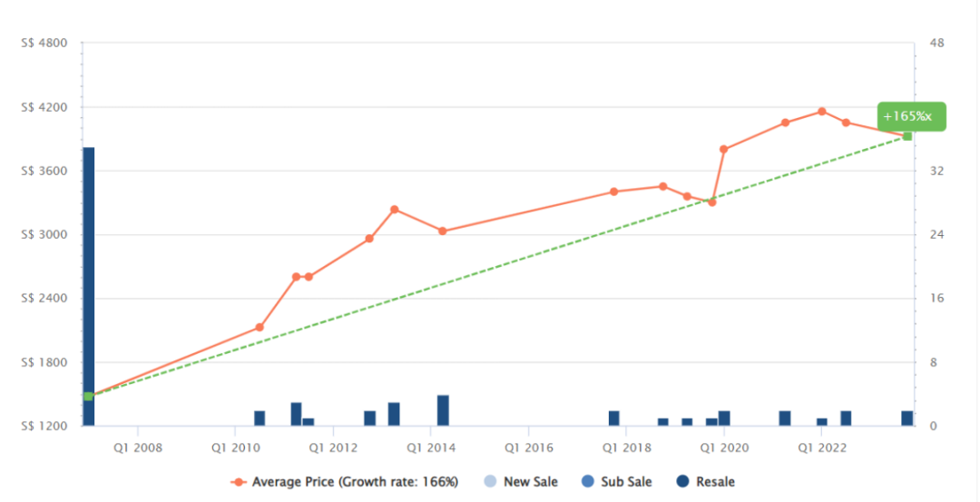Click the orange Average Price legend marker
Image resolution: width=980 pixels, height=502 pixels.
pos(238,482)
